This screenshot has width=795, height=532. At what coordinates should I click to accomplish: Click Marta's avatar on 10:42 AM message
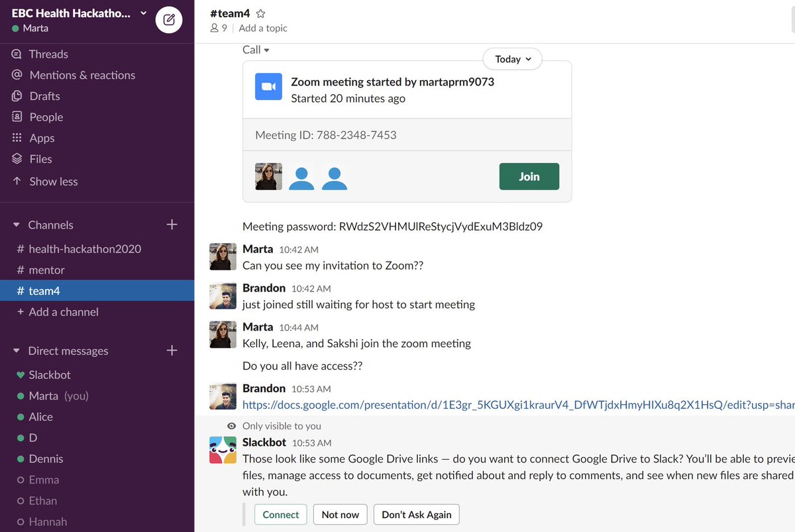[x=223, y=256]
